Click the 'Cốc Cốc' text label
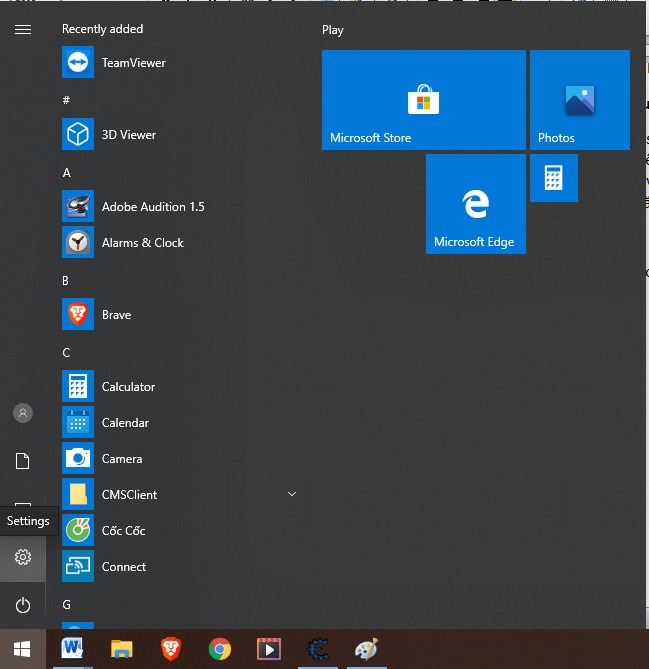The image size is (649, 669). [x=123, y=530]
